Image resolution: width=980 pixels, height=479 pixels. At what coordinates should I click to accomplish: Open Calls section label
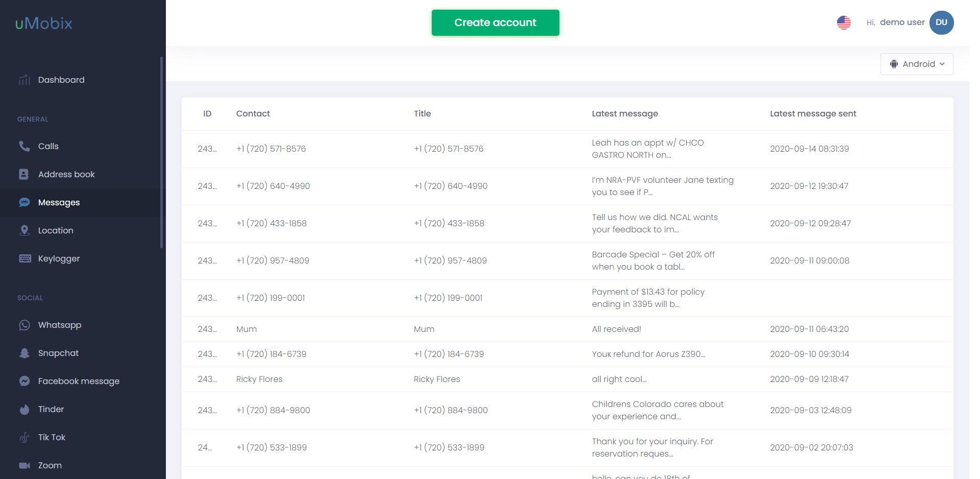coord(48,146)
